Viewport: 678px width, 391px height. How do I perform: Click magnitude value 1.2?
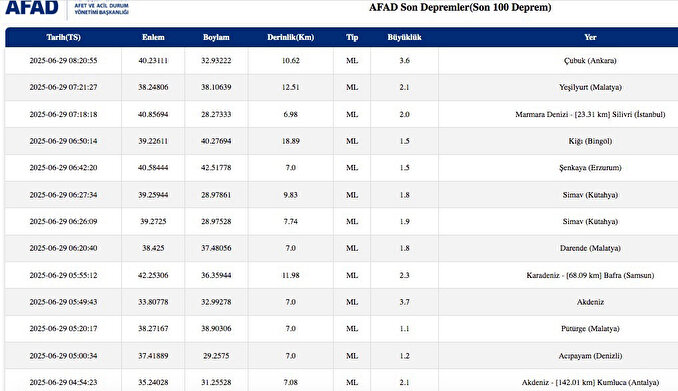(x=404, y=356)
